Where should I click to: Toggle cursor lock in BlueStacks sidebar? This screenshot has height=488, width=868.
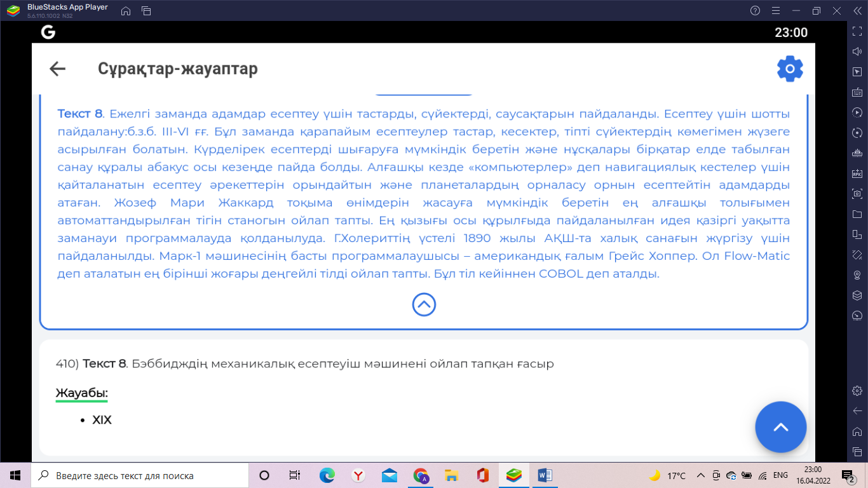click(x=857, y=71)
